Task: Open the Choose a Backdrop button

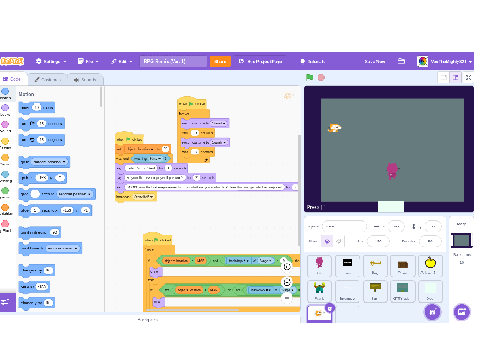Action: click(462, 312)
